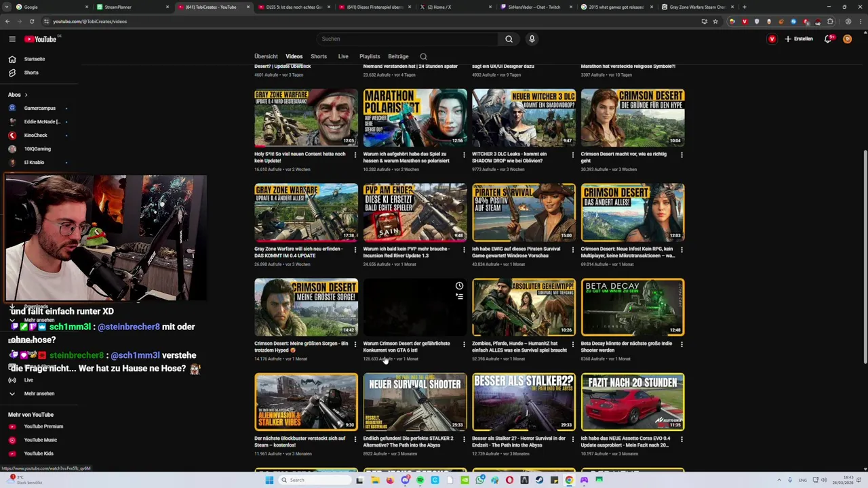Open Steam from the taskbar
This screenshot has width=868, height=488.
(539, 480)
